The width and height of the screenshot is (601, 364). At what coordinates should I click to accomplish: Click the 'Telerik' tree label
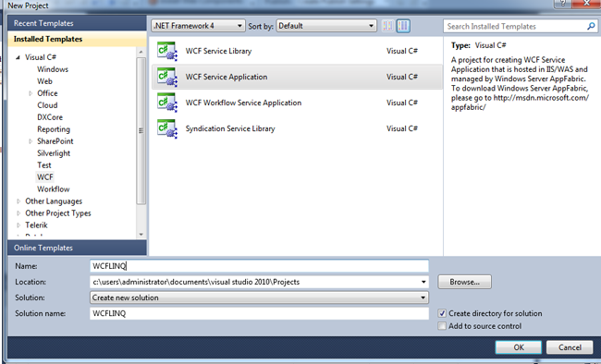(36, 225)
